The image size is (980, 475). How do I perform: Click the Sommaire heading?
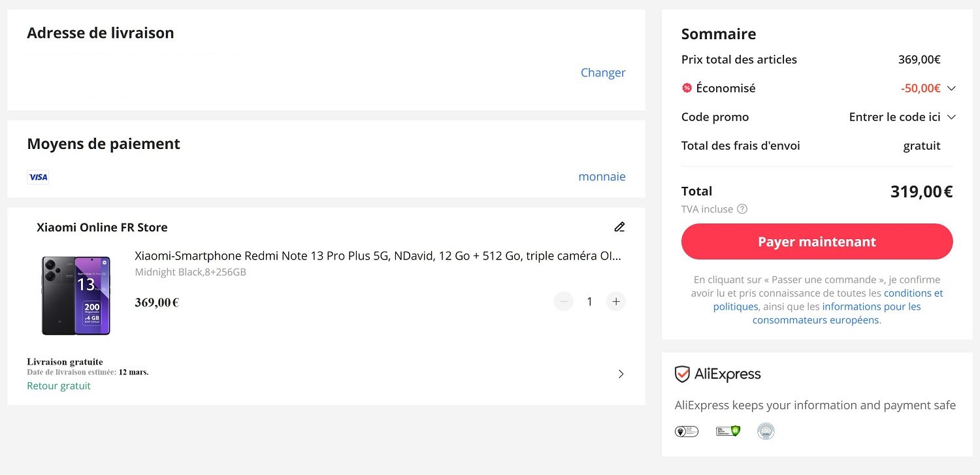pos(719,34)
